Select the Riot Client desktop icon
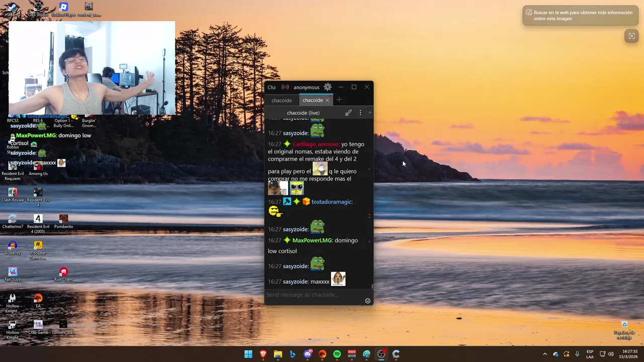Screen dimensions: 644x362 click(63, 274)
